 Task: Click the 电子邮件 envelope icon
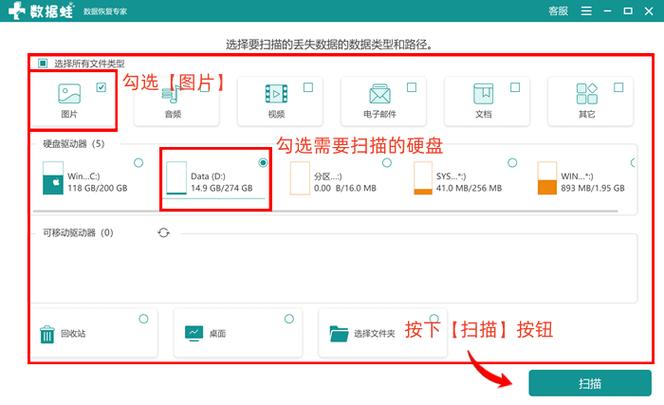pyautogui.click(x=380, y=94)
